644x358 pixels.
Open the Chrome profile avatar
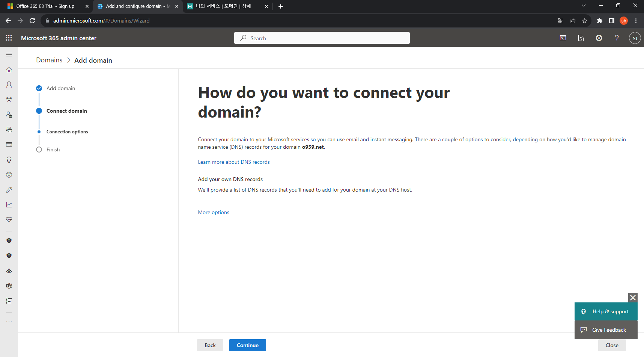pyautogui.click(x=624, y=21)
